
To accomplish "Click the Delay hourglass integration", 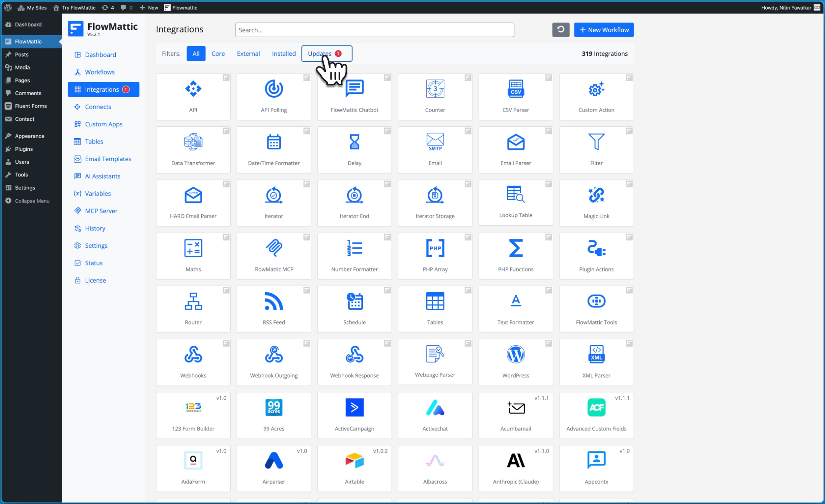I will (x=354, y=150).
